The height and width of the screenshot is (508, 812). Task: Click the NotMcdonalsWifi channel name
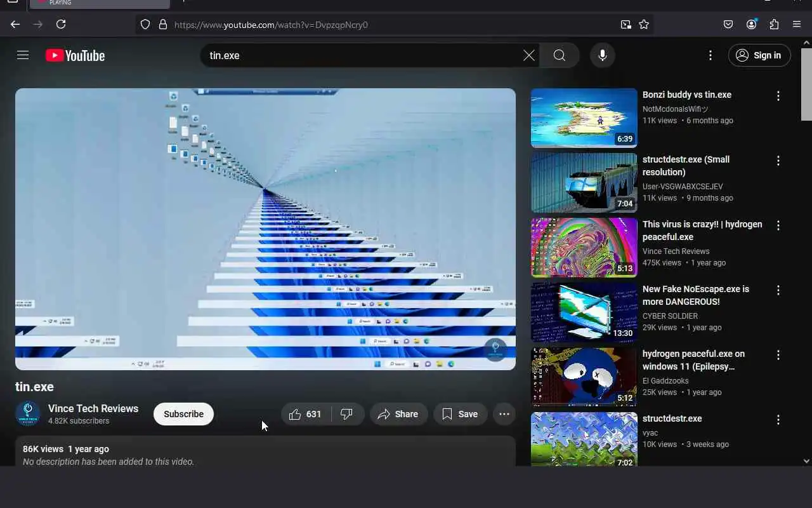point(676,109)
